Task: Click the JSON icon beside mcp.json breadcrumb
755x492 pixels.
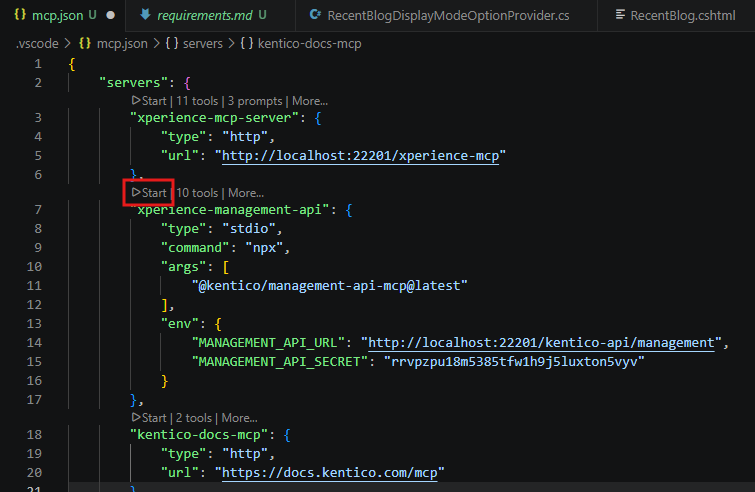Action: click(85, 43)
